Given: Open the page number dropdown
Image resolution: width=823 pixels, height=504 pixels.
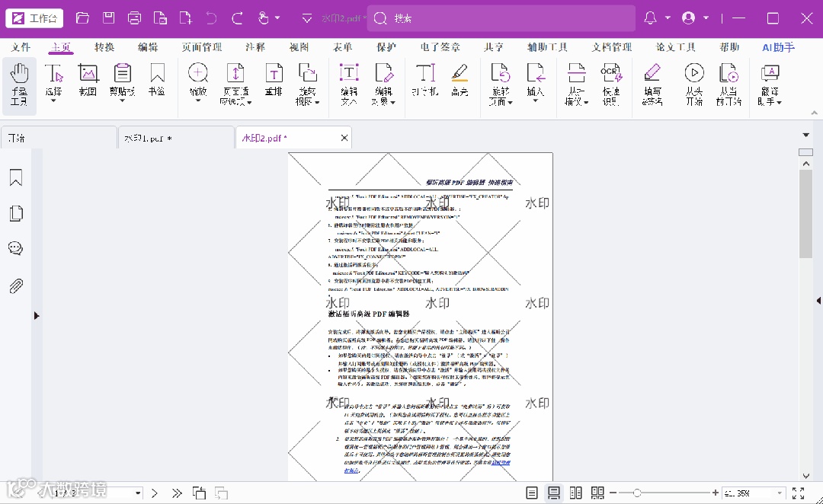Looking at the screenshot, I should point(138,493).
